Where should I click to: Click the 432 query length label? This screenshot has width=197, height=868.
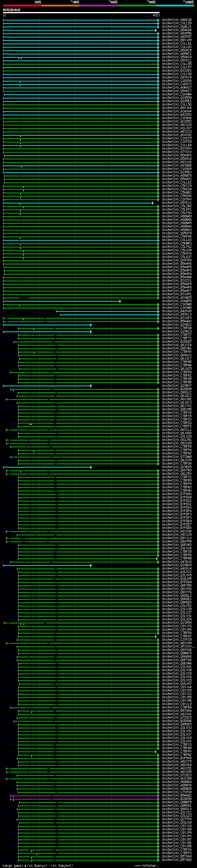pyautogui.click(x=155, y=15)
